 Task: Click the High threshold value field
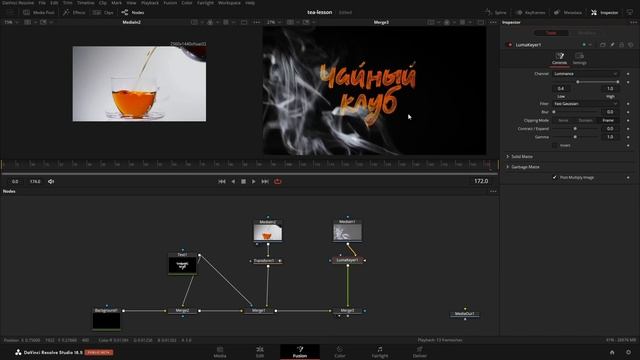(x=610, y=89)
